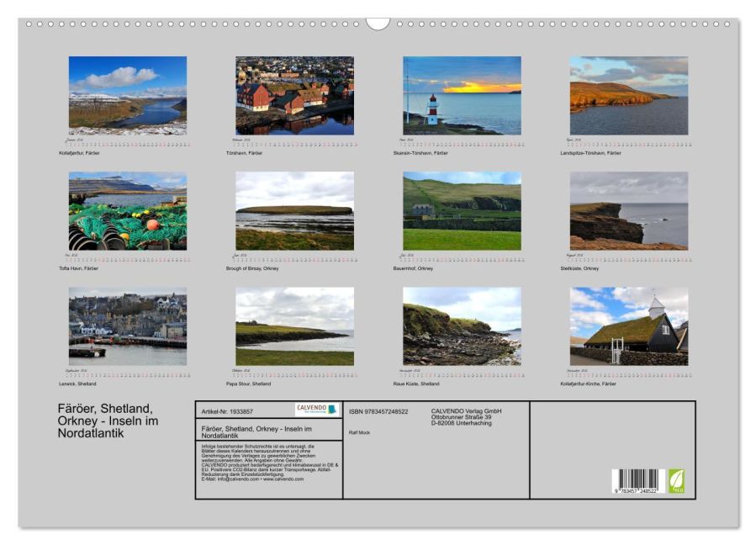This screenshot has height=545, width=756.
Task: Select the Landspitze-Tórshavn headland photo
Action: (628, 96)
